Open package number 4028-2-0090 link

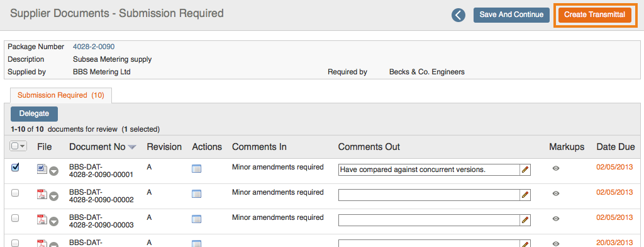(x=94, y=47)
